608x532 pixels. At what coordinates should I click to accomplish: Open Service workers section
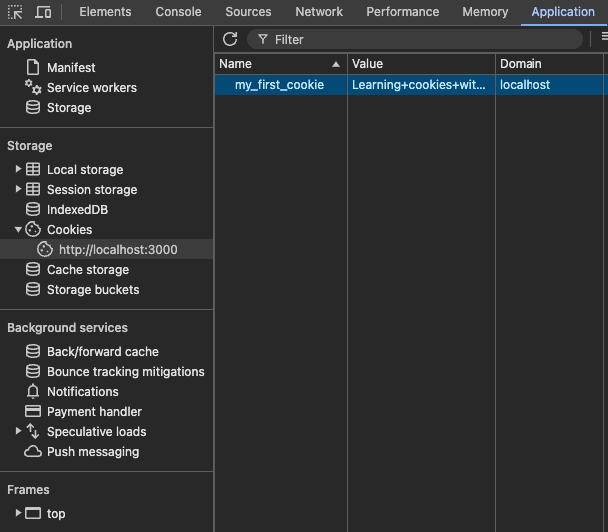point(91,87)
